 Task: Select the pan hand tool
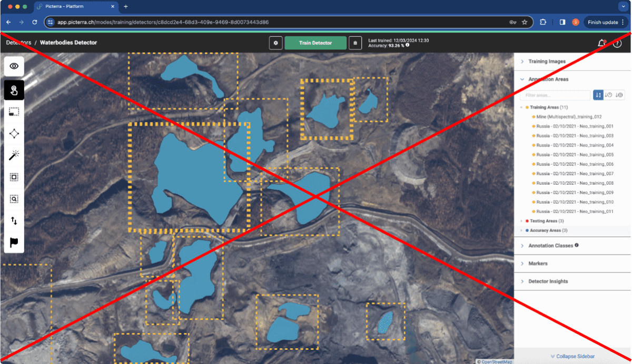click(x=14, y=90)
